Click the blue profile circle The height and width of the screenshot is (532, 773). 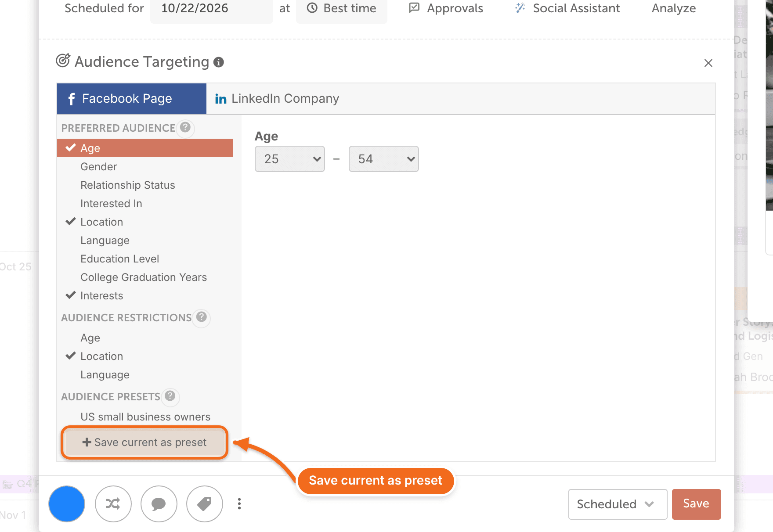pyautogui.click(x=67, y=504)
